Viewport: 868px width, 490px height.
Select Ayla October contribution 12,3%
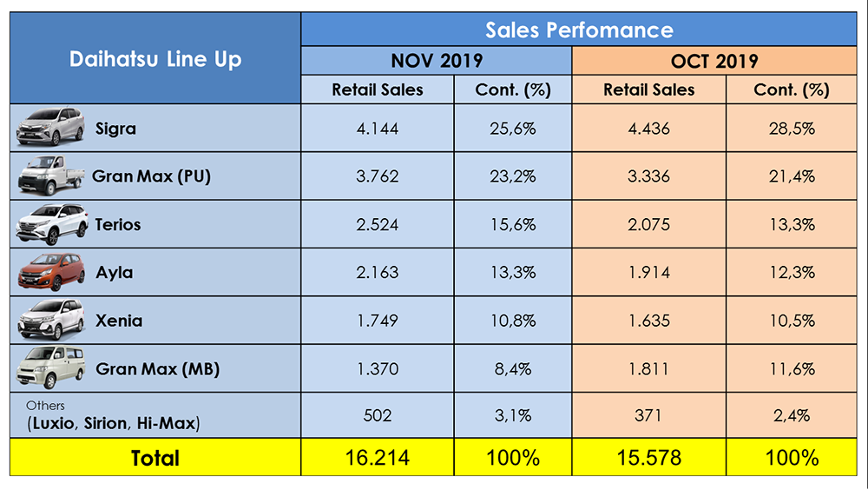pos(792,272)
